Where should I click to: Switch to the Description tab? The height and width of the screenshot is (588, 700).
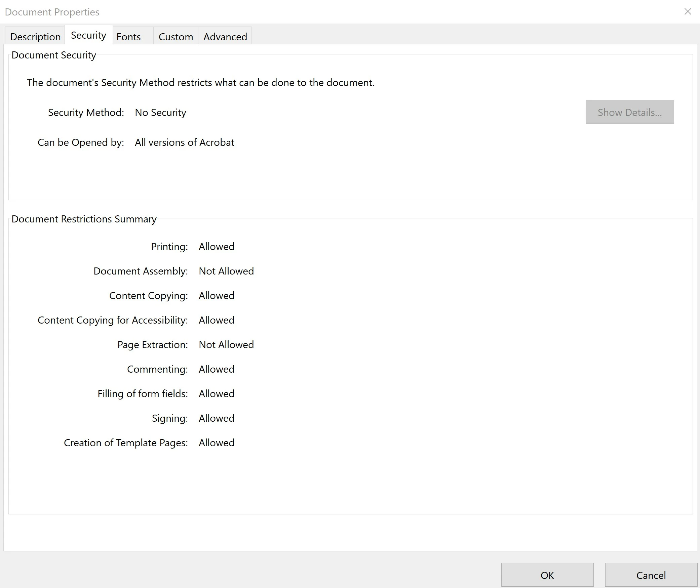[35, 37]
